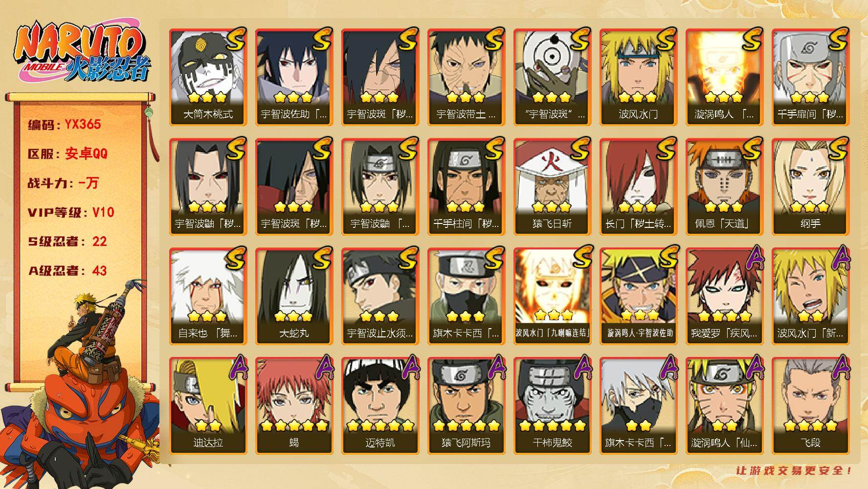Select the 飞段 ninja card
Screen dimensions: 868x489
(x=810, y=406)
